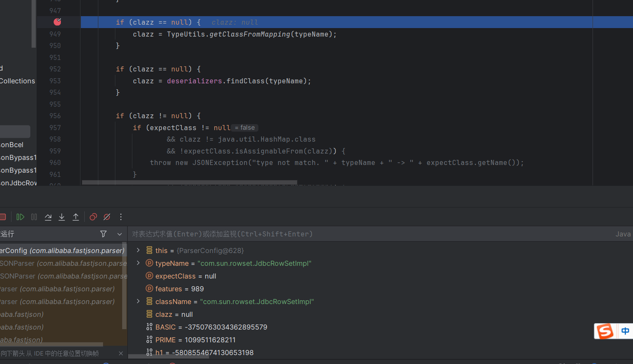The width and height of the screenshot is (633, 364).
Task: Click line number 956 in the gutter
Action: coord(55,116)
